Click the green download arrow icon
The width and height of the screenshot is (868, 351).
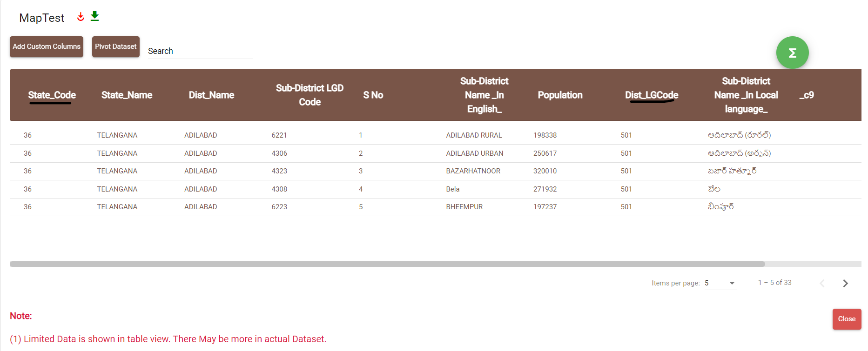[95, 16]
